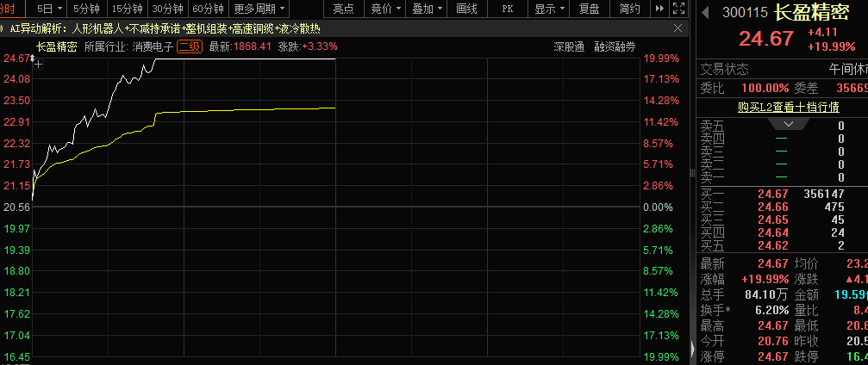Click the large price 24.67
Screen dimensions: 868x365
click(766, 39)
